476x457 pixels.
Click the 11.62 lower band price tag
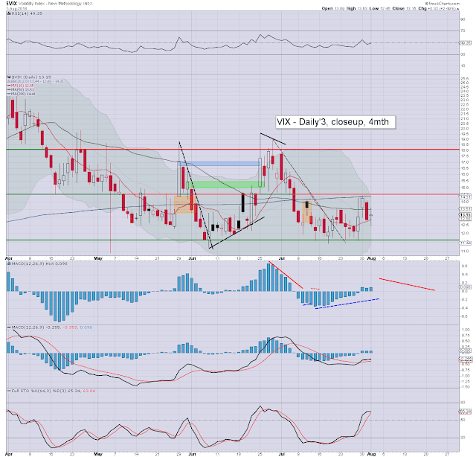point(466,243)
